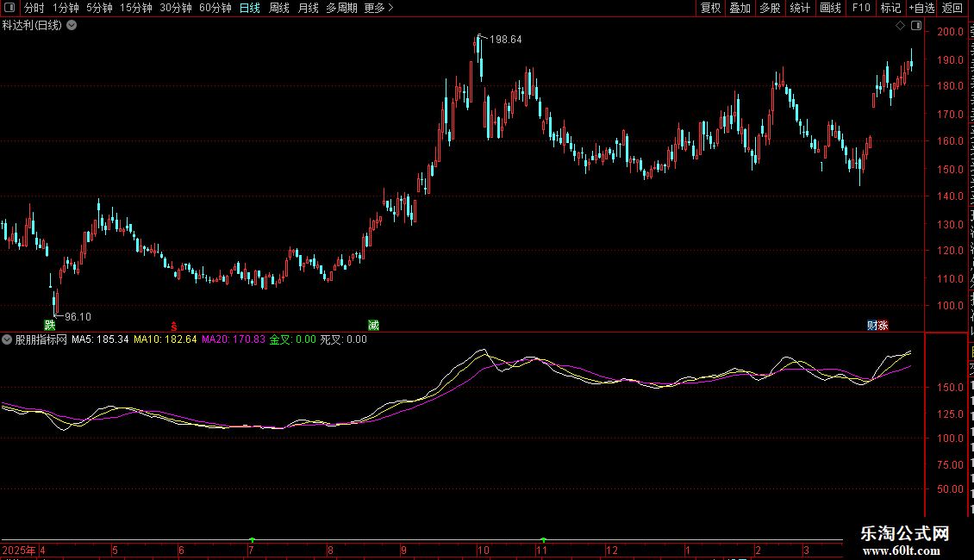Image resolution: width=974 pixels, height=560 pixels.
Task: Expand the 股朋指标网 indicator menu arrow
Action: [7, 339]
